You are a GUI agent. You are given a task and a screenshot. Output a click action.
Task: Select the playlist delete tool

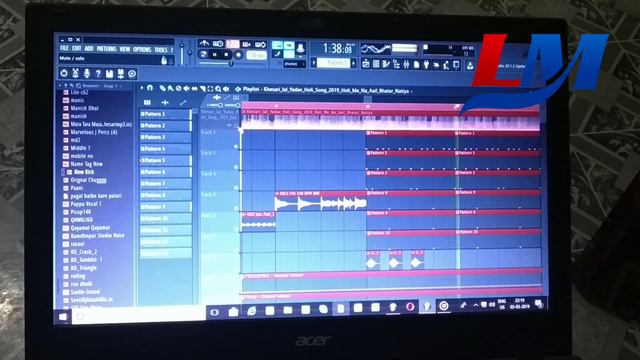point(178,88)
